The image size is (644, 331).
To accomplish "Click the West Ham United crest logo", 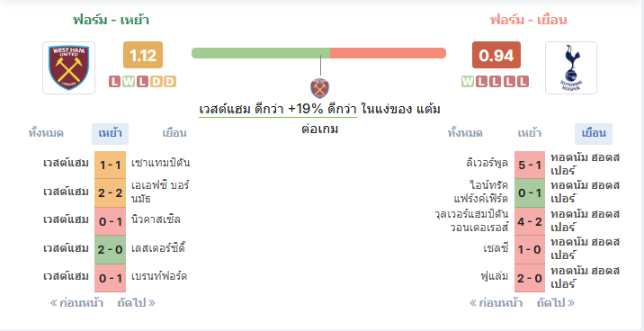I will pyautogui.click(x=68, y=67).
